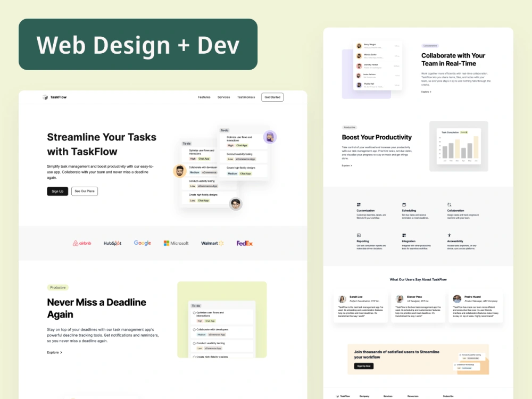Click the Web Design + Dev banner
This screenshot has width=532, height=399.
coord(138,45)
